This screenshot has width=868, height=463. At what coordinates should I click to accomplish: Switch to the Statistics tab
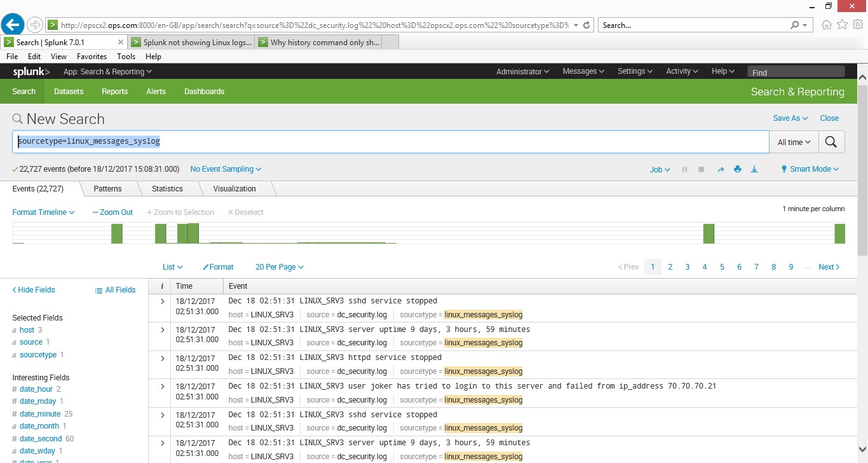coord(167,189)
